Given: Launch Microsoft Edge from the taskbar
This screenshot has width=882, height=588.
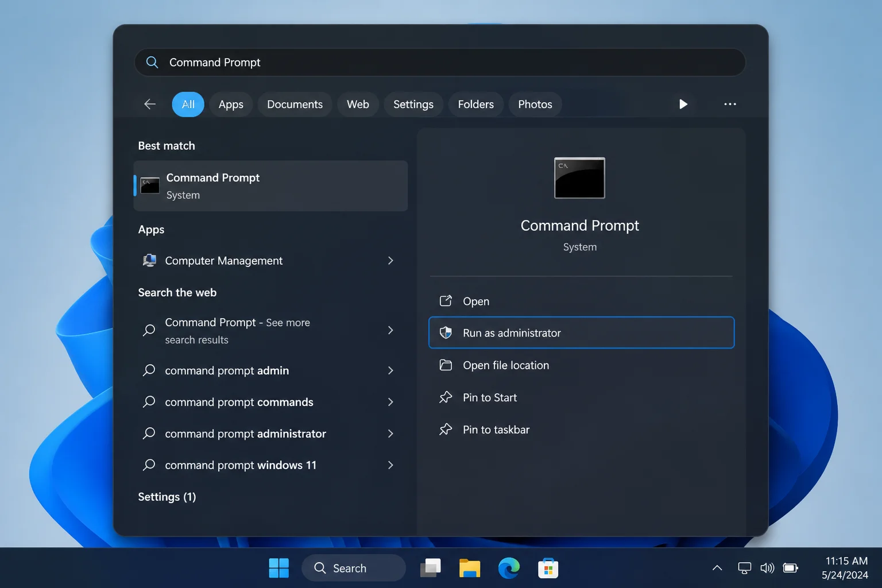Looking at the screenshot, I should click(509, 568).
